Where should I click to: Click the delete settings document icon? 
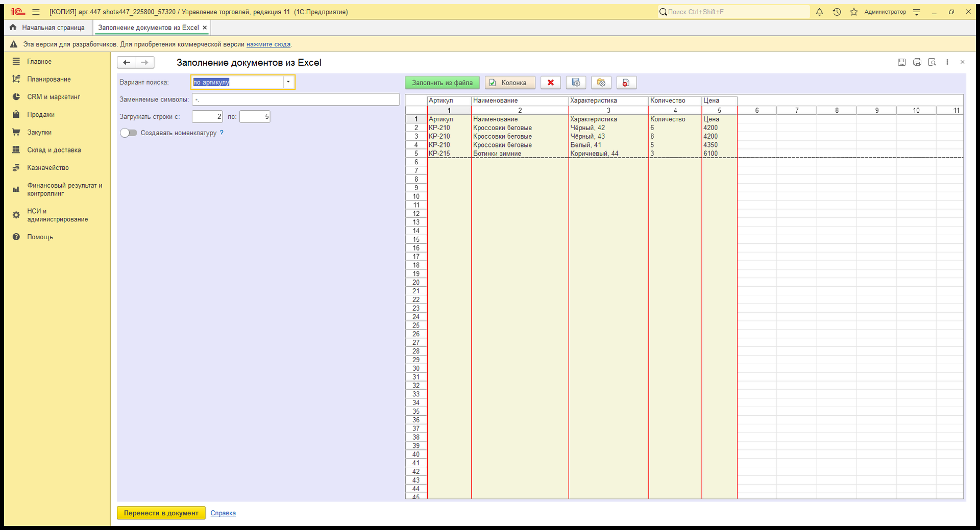pyautogui.click(x=626, y=83)
